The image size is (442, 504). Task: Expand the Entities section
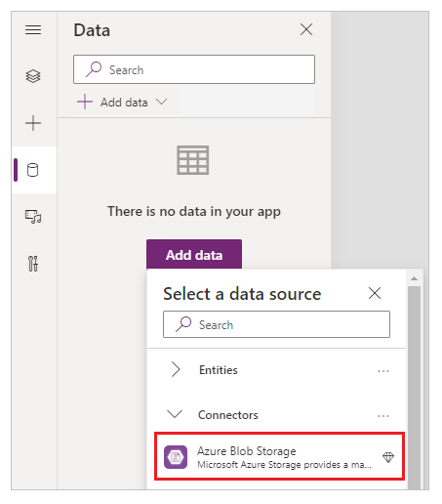[x=176, y=369]
